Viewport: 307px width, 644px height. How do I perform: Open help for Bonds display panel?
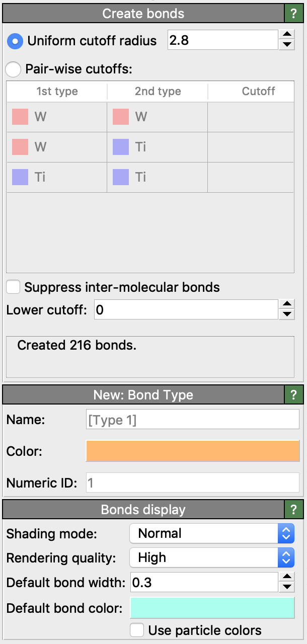293,510
